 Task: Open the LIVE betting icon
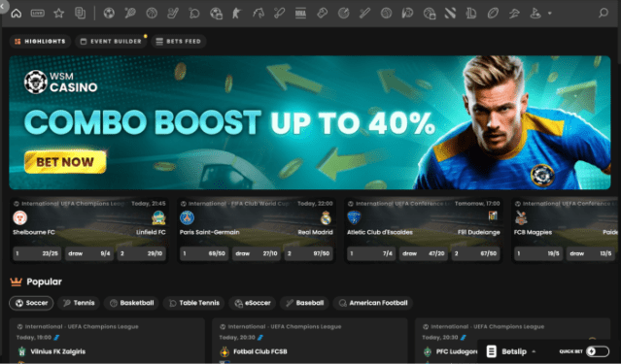(37, 13)
